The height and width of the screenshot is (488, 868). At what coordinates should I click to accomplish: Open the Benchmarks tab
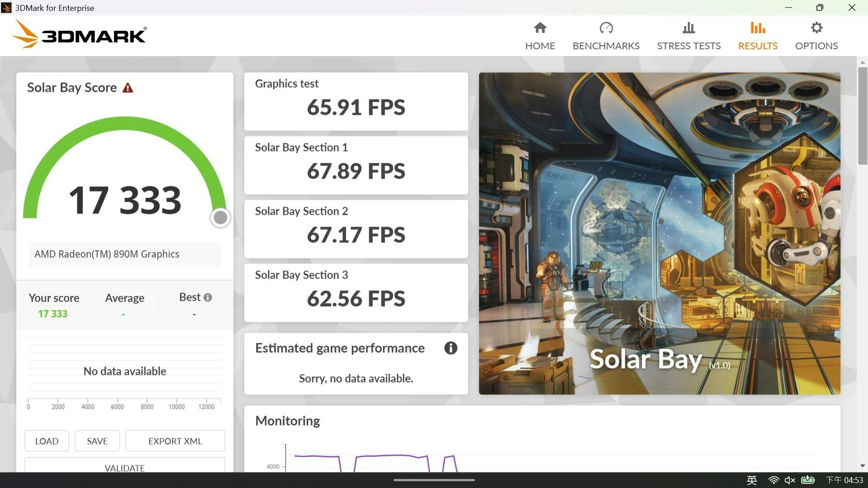[x=606, y=36]
